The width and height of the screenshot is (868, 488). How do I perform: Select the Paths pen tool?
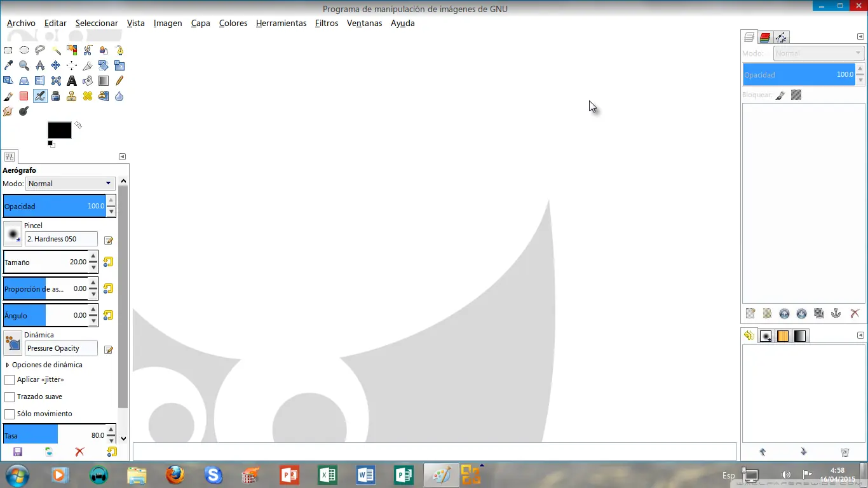[119, 50]
